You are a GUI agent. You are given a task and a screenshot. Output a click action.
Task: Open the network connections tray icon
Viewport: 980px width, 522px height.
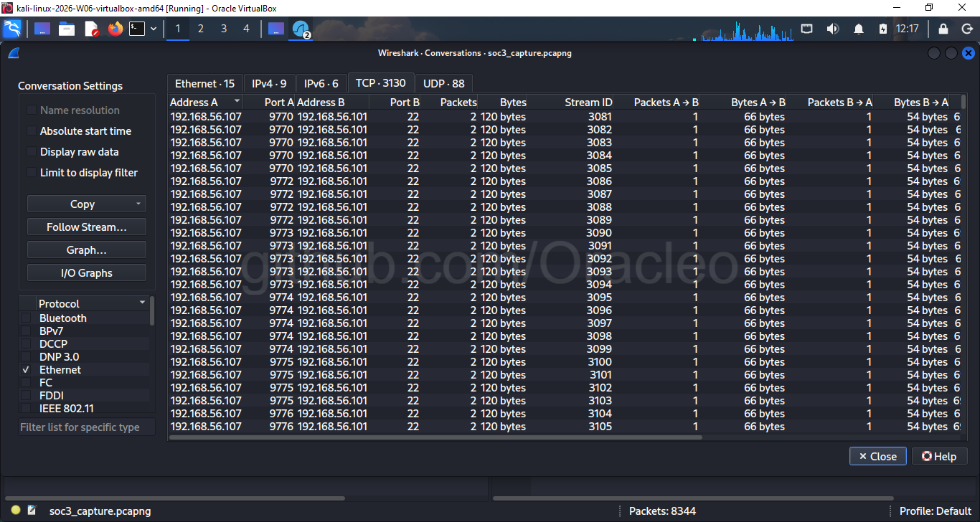[x=806, y=29]
